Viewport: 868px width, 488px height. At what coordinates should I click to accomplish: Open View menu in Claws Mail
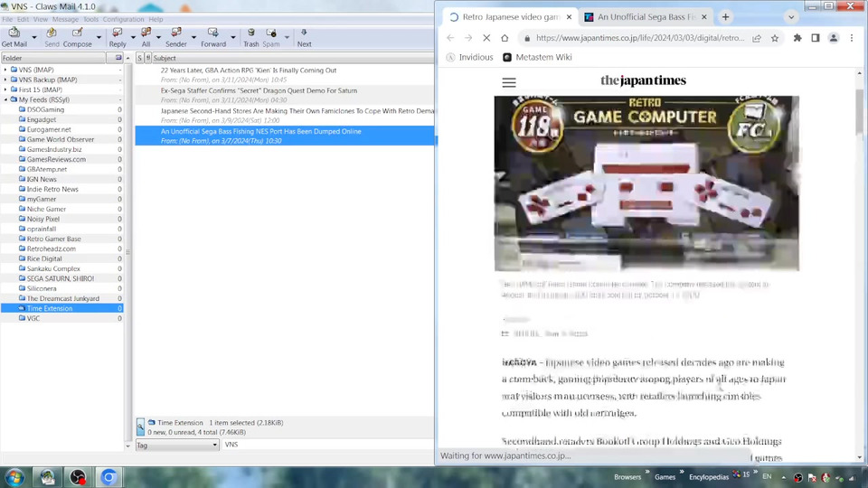tap(41, 19)
